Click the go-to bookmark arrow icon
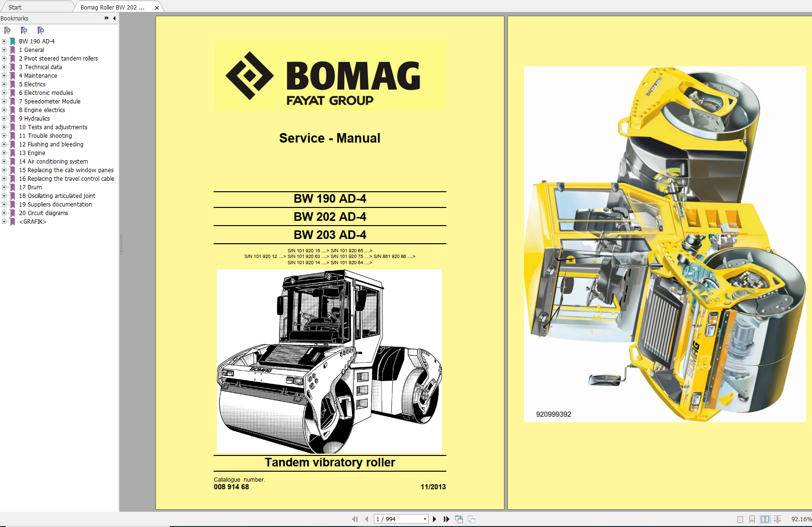The image size is (812, 527). [41, 31]
